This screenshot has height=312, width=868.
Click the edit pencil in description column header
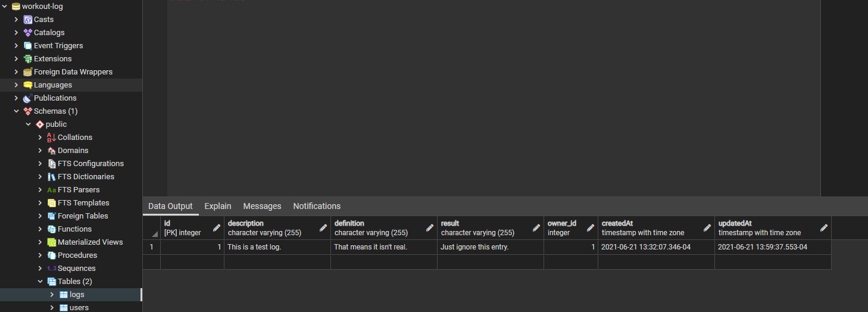click(323, 227)
